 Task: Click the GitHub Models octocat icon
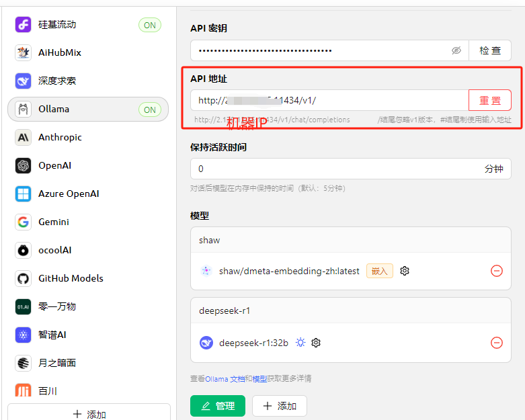23,278
